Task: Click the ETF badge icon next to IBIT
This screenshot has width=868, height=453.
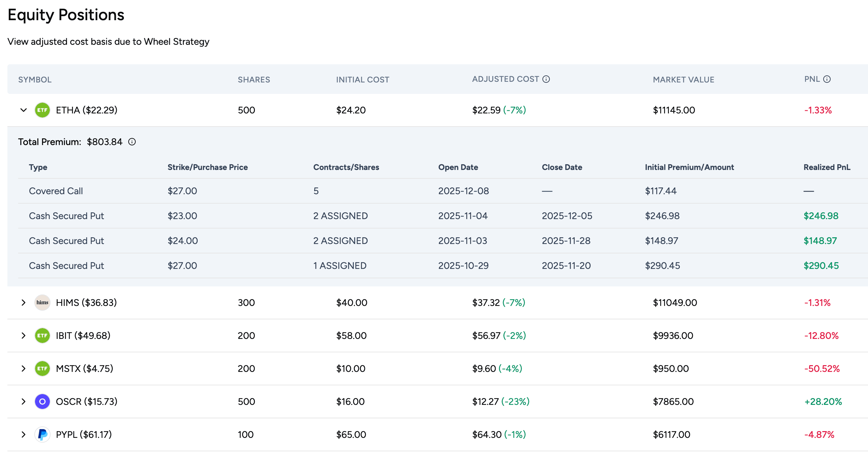Action: [42, 336]
